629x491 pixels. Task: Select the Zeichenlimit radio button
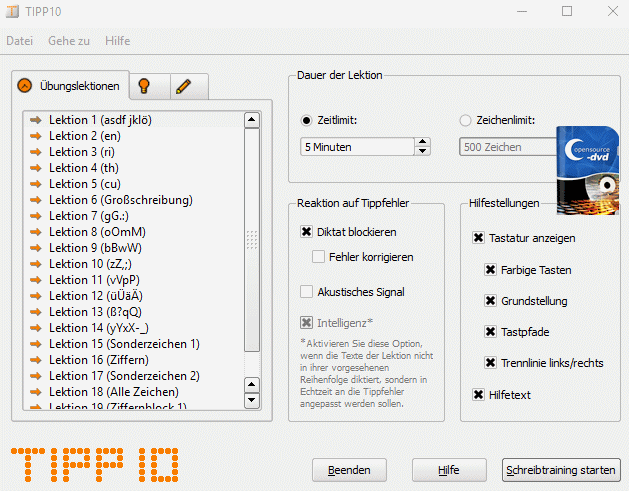465,121
